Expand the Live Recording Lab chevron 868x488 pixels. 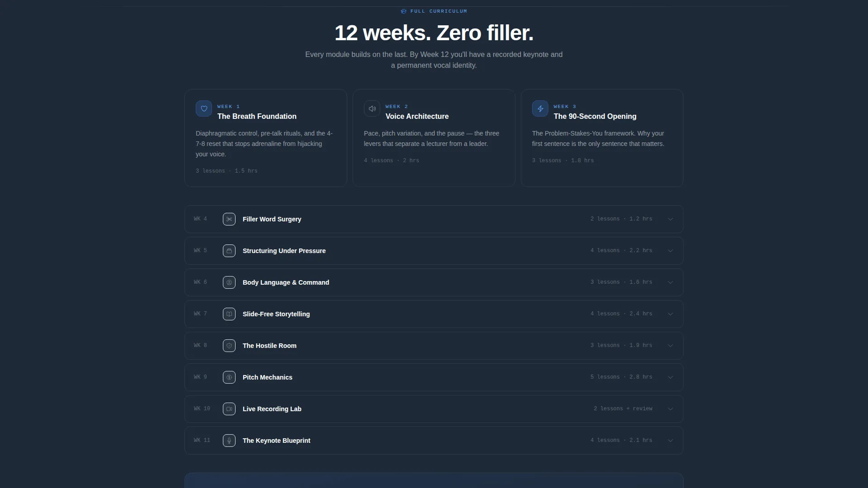pos(670,409)
